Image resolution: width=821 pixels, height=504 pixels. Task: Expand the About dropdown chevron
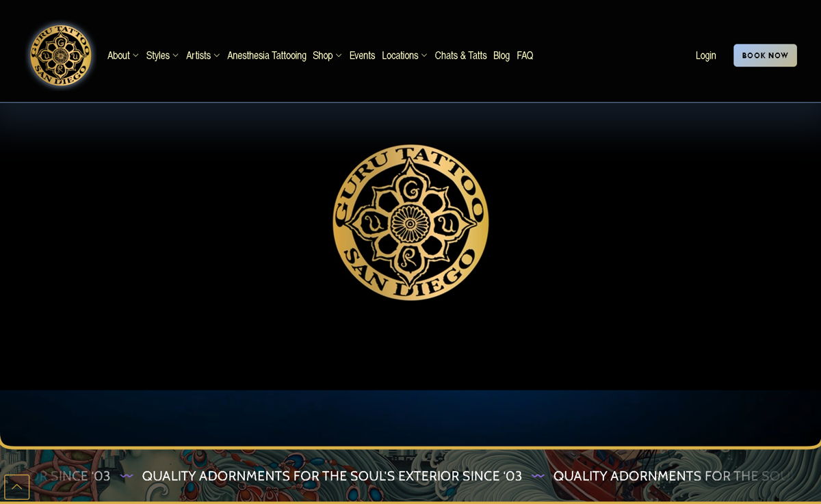(135, 56)
